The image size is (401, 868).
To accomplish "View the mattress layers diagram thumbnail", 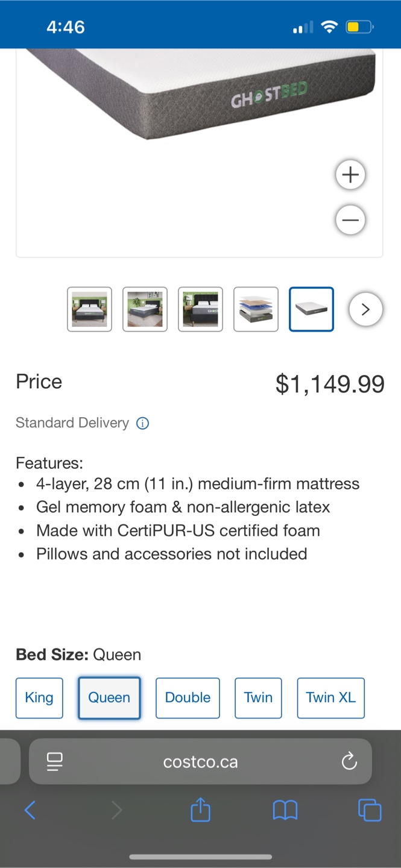I will click(256, 309).
